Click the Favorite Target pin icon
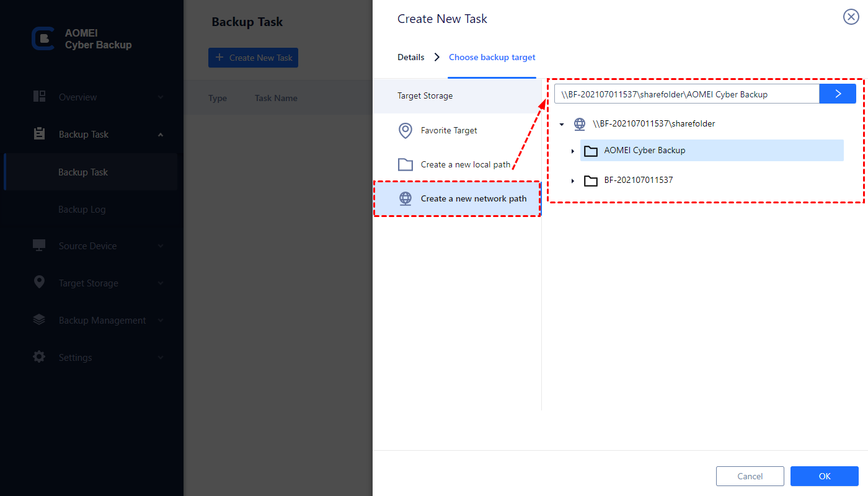Viewport: 868px width, 496px height. (x=405, y=131)
